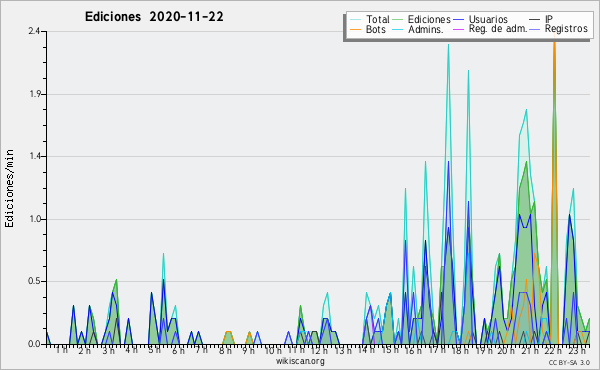Click the Ediciones/min axis label

9,188
